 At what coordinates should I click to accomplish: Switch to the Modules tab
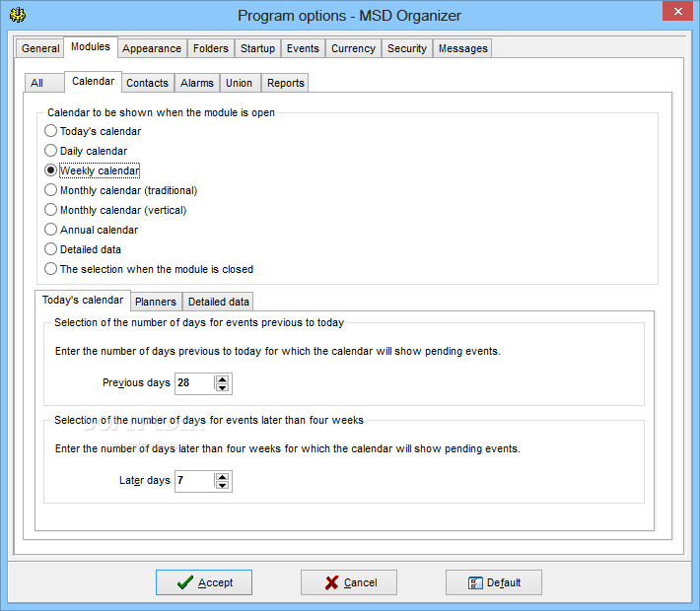pyautogui.click(x=91, y=47)
